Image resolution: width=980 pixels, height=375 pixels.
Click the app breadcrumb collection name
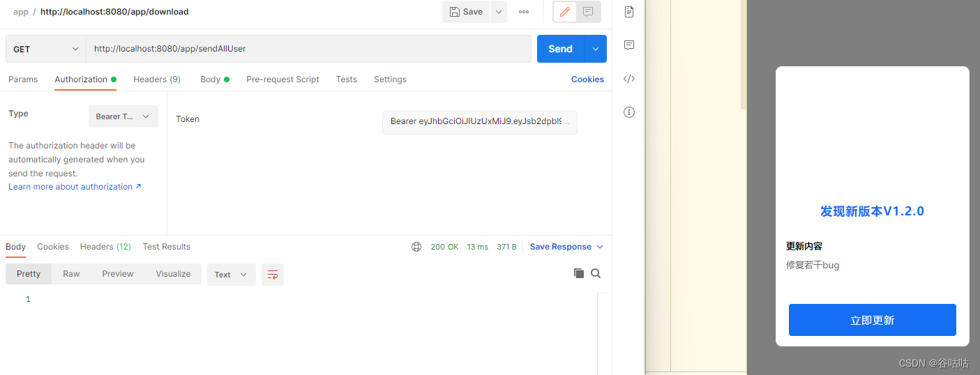[21, 12]
